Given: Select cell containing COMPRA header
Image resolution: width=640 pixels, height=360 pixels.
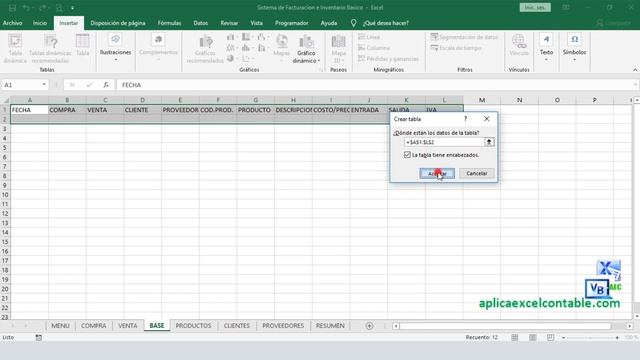Looking at the screenshot, I should pos(67,110).
